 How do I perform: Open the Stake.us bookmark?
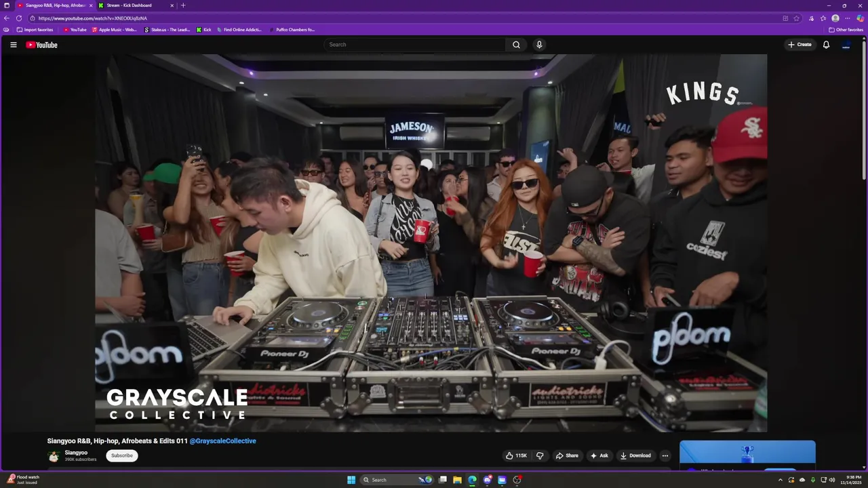point(167,30)
